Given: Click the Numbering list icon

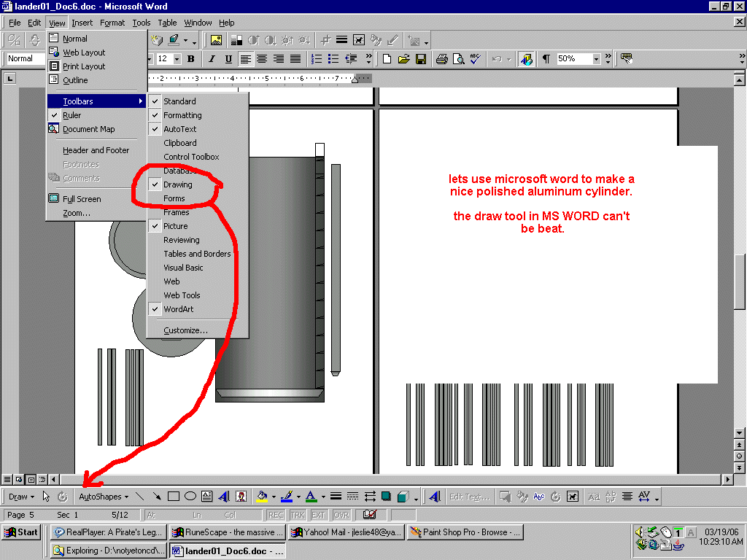Looking at the screenshot, I should tap(317, 59).
